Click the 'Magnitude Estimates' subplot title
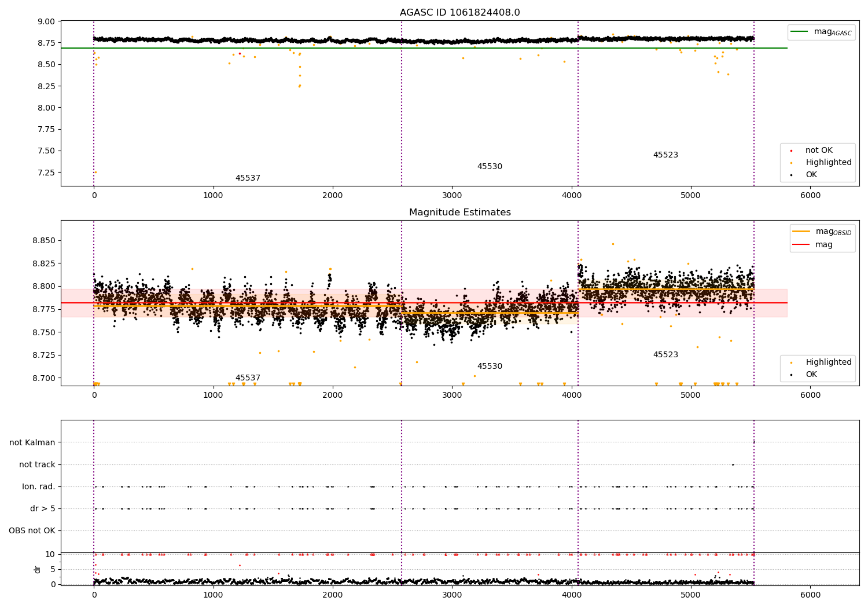The image size is (868, 608). [459, 213]
